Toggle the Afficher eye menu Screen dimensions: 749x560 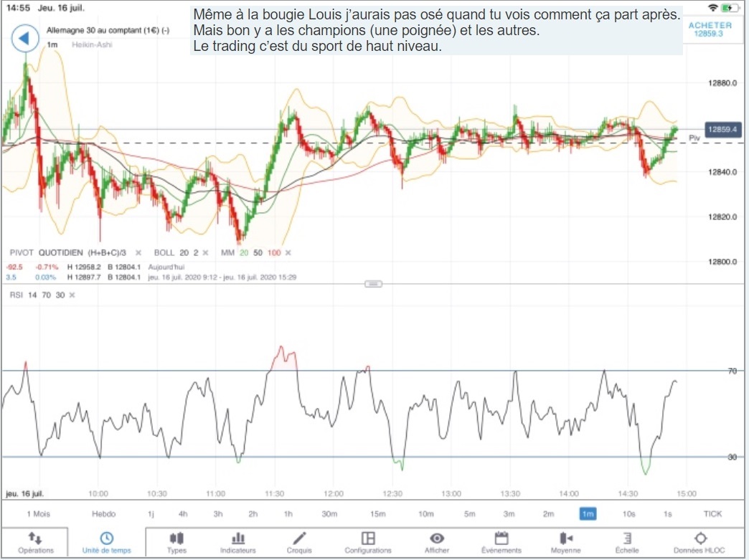point(437,542)
